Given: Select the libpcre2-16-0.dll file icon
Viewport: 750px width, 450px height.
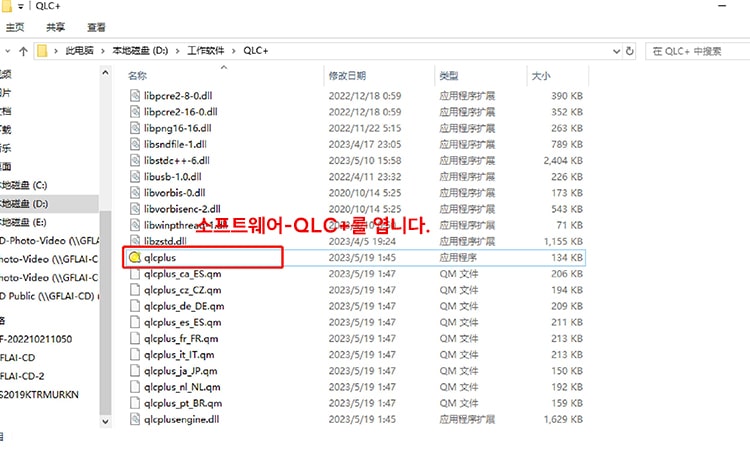Looking at the screenshot, I should (135, 112).
